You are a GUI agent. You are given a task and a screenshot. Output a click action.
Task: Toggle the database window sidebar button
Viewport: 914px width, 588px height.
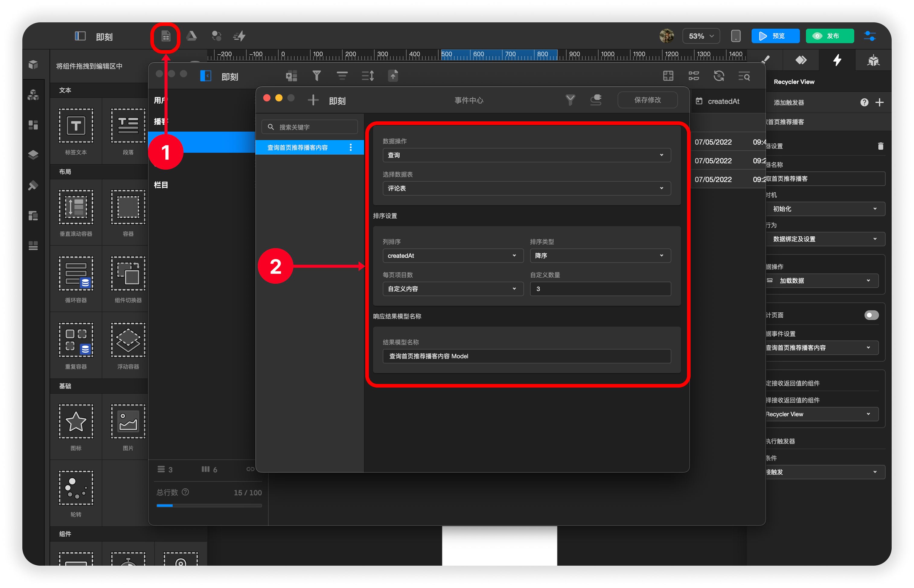(206, 76)
